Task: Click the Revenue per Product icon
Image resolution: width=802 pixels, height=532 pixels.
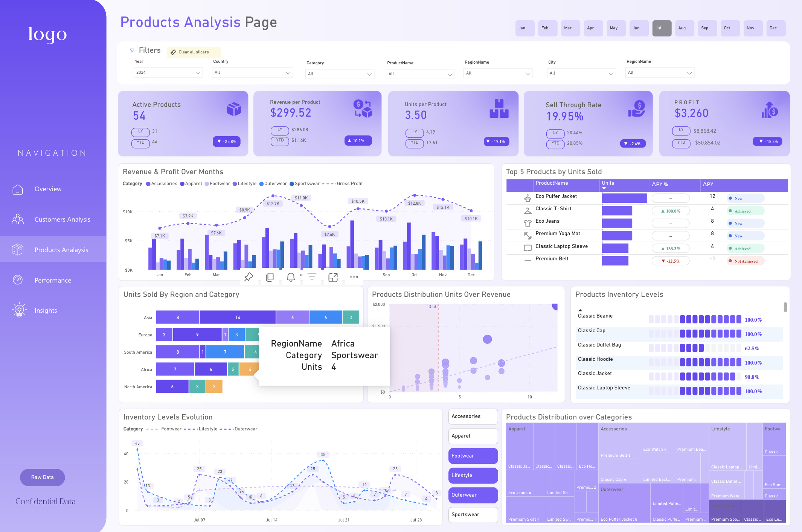Action: tap(363, 109)
